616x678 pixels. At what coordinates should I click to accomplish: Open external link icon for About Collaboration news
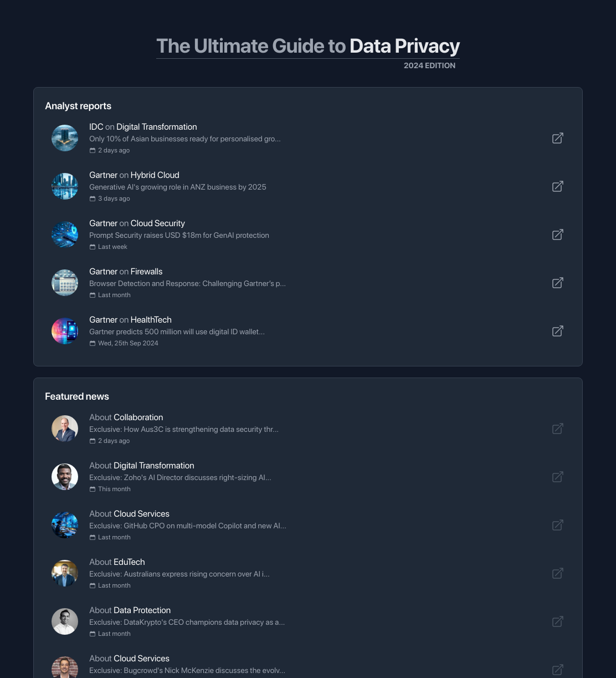pos(558,429)
